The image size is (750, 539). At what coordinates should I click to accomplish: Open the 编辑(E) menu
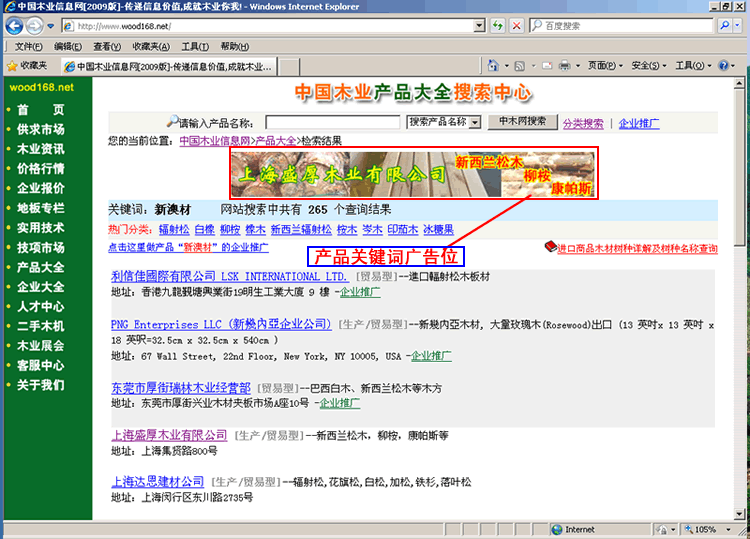pyautogui.click(x=67, y=46)
